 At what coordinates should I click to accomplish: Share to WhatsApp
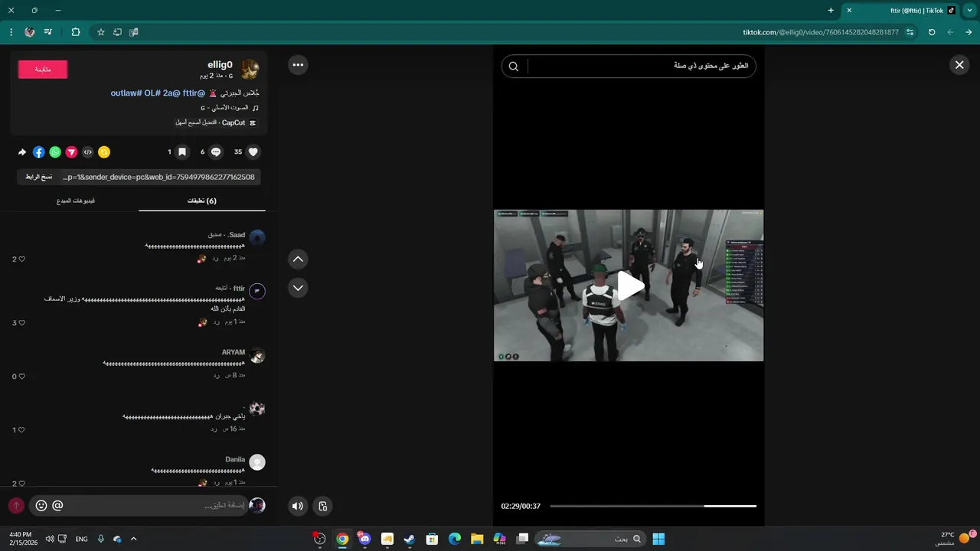point(55,152)
